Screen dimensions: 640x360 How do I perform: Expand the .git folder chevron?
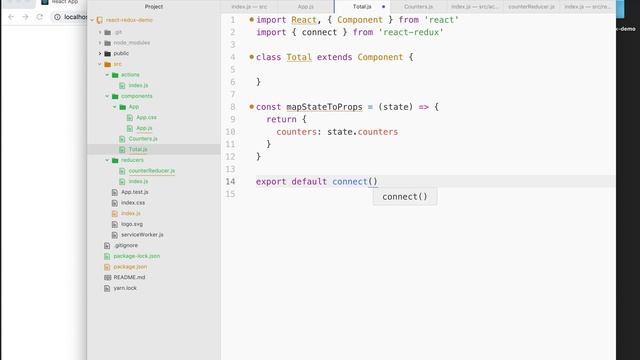coord(100,32)
